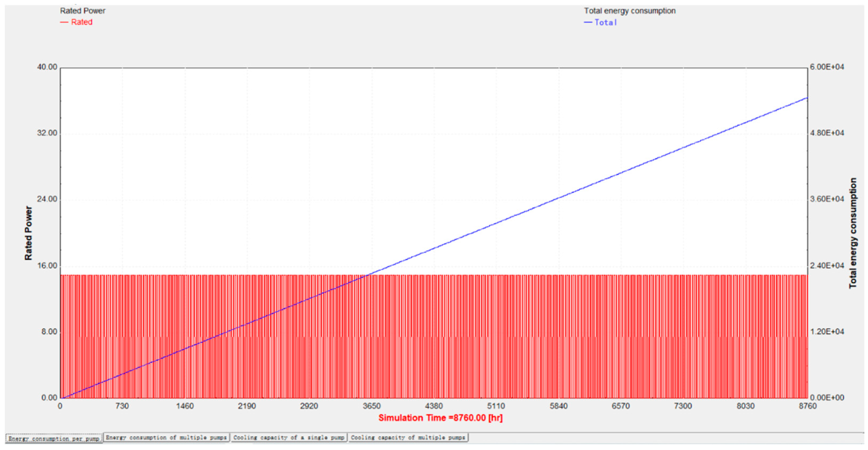Click the 730 tick on time axis
868x450 pixels.
(122, 406)
